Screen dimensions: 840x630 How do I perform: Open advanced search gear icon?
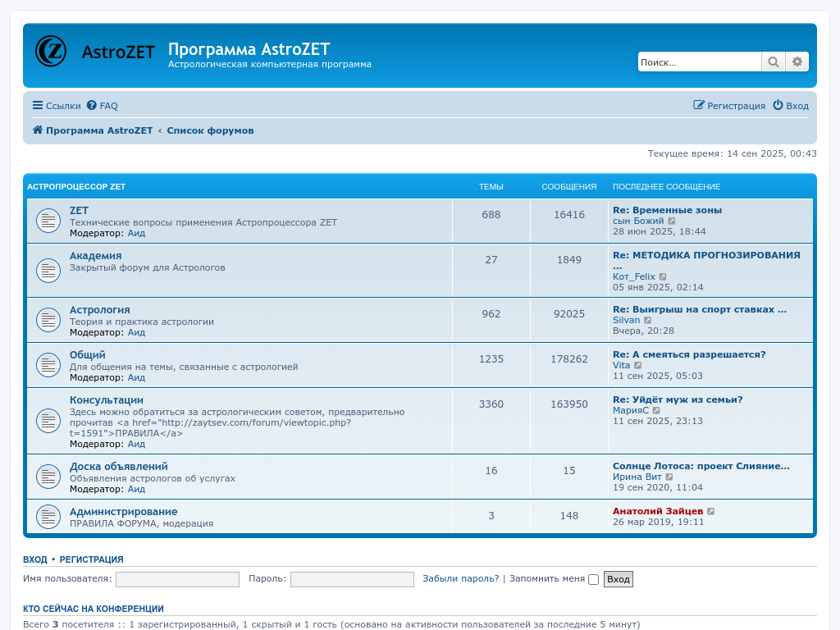click(x=797, y=62)
